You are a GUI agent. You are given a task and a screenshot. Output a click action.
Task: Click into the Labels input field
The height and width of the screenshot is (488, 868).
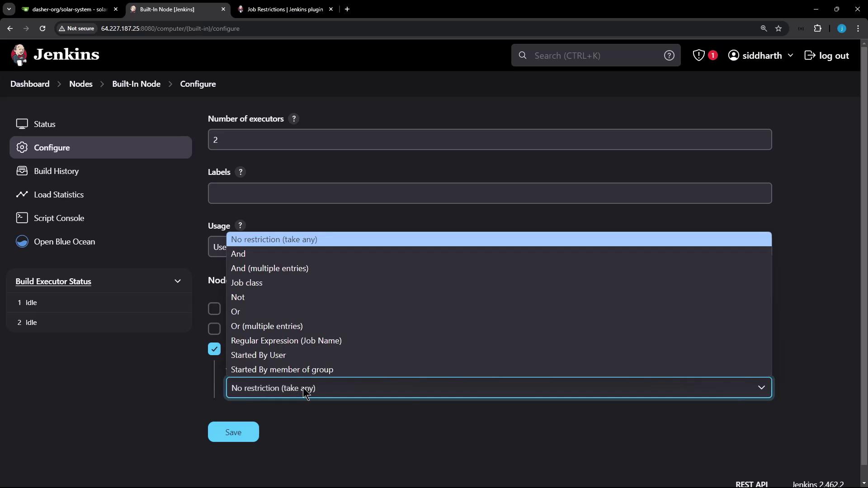(490, 193)
